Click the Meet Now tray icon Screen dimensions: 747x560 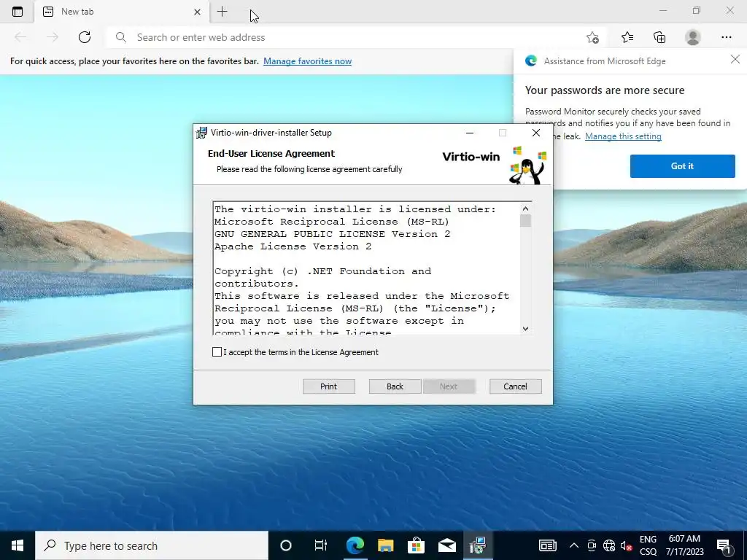tap(592, 545)
